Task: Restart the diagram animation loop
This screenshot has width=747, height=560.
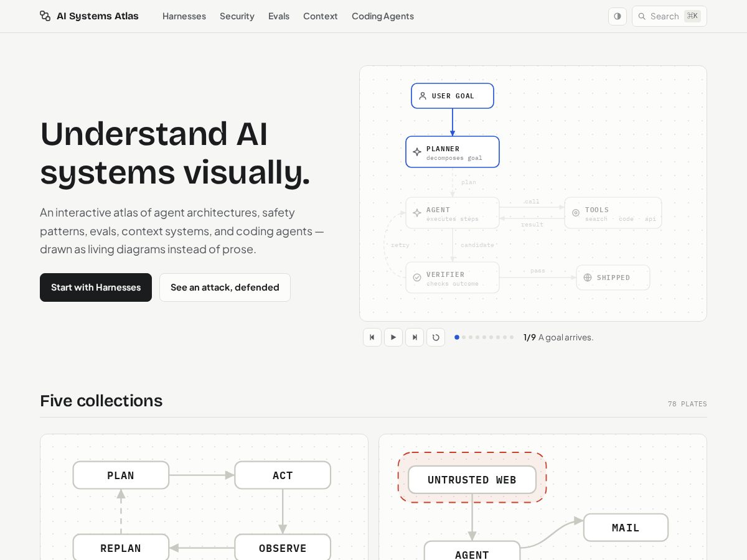Action: point(436,337)
